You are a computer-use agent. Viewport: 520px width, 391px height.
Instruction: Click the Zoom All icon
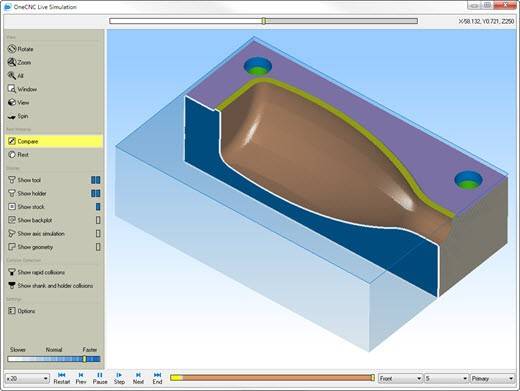[x=12, y=76]
